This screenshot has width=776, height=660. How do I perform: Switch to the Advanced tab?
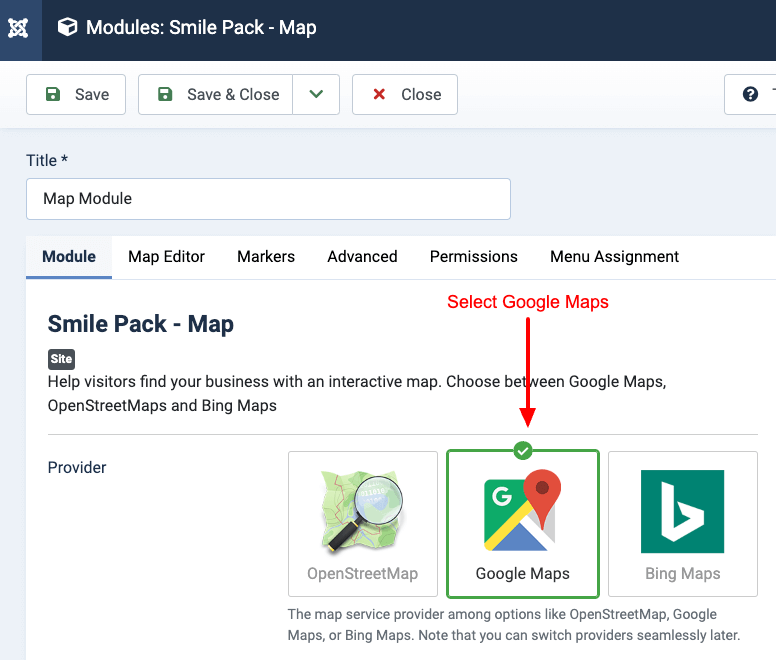362,257
